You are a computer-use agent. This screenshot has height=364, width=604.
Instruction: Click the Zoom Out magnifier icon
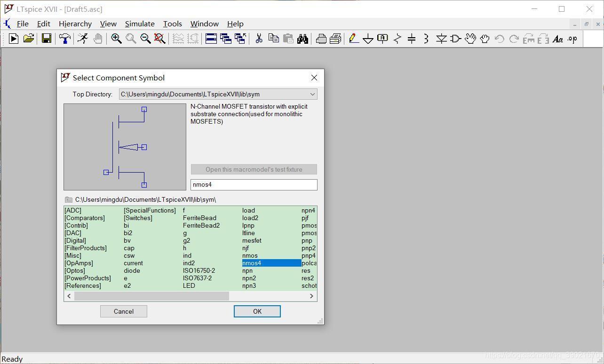coord(145,39)
